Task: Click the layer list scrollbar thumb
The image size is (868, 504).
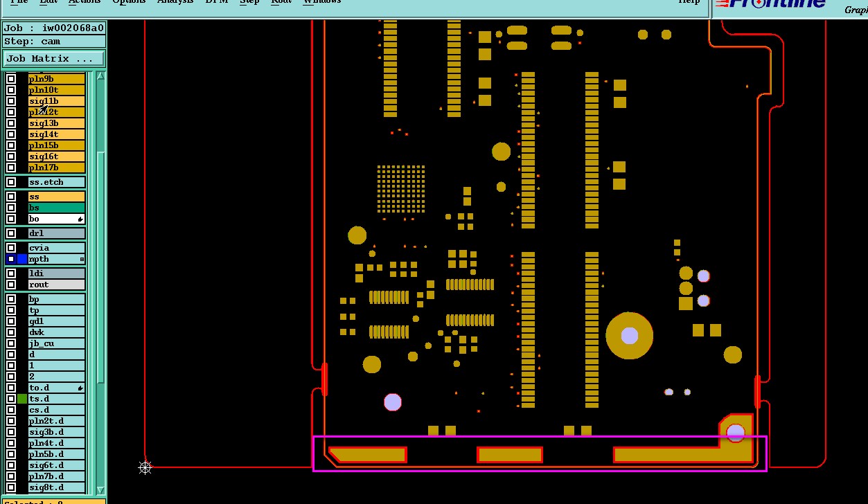Action: click(100, 267)
